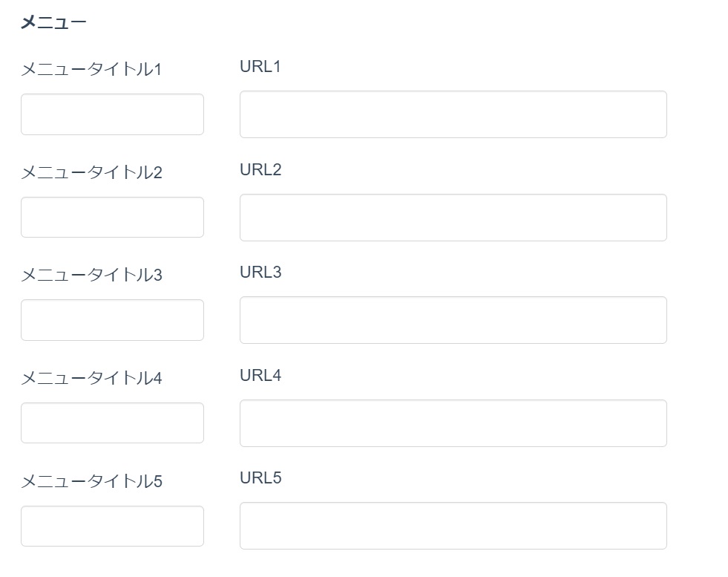Select the メニュータイトル5 input field
The height and width of the screenshot is (577, 728).
(x=112, y=526)
